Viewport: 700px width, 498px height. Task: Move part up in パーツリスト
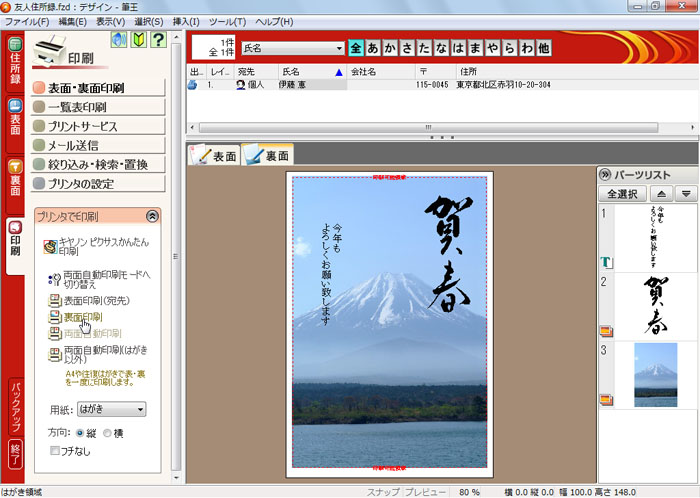pos(660,194)
